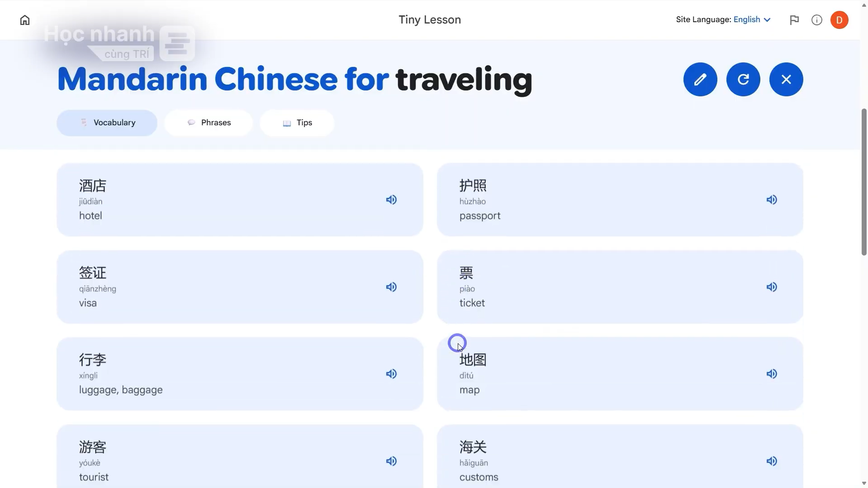Hear luggage, baggage (xíngli) pronunciation
868x488 pixels.
tap(391, 374)
